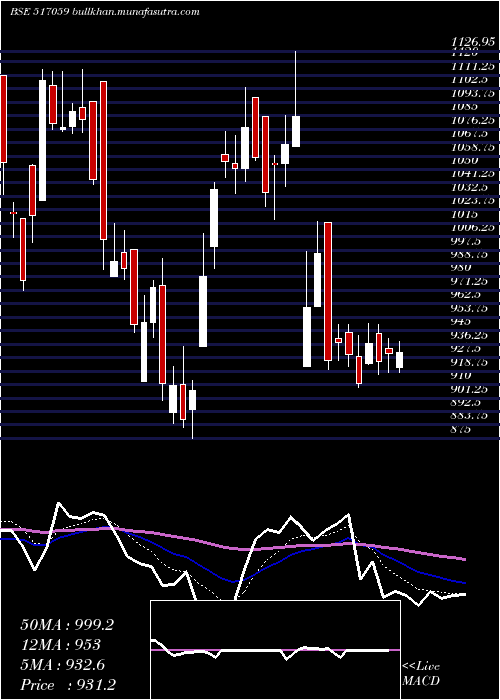500x700 pixels.
Task: Click the 892.5 price axis label
Action: [466, 402]
